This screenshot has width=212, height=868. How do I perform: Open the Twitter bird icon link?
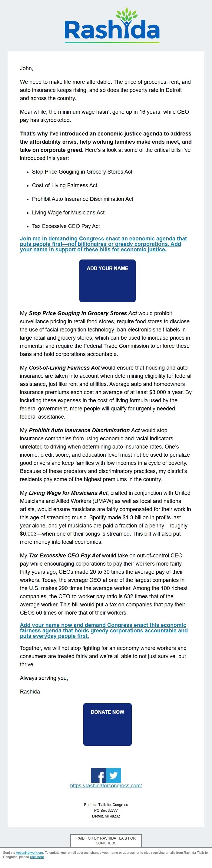tap(114, 775)
